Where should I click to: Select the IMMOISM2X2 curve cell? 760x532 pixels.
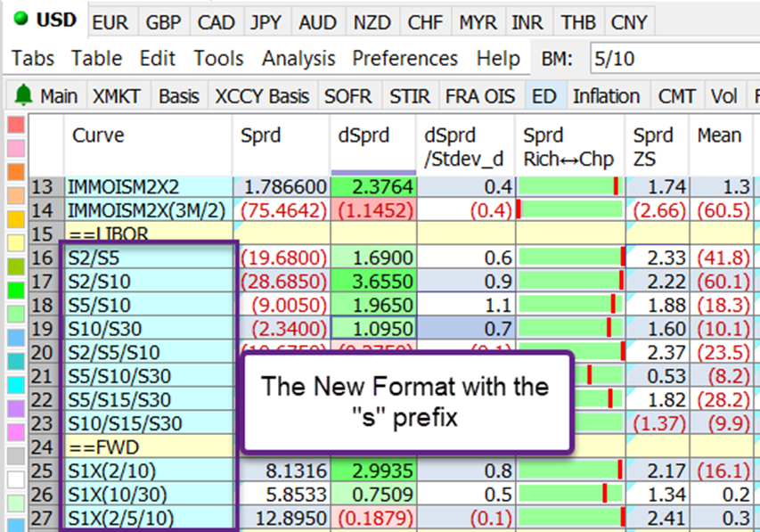click(x=148, y=187)
